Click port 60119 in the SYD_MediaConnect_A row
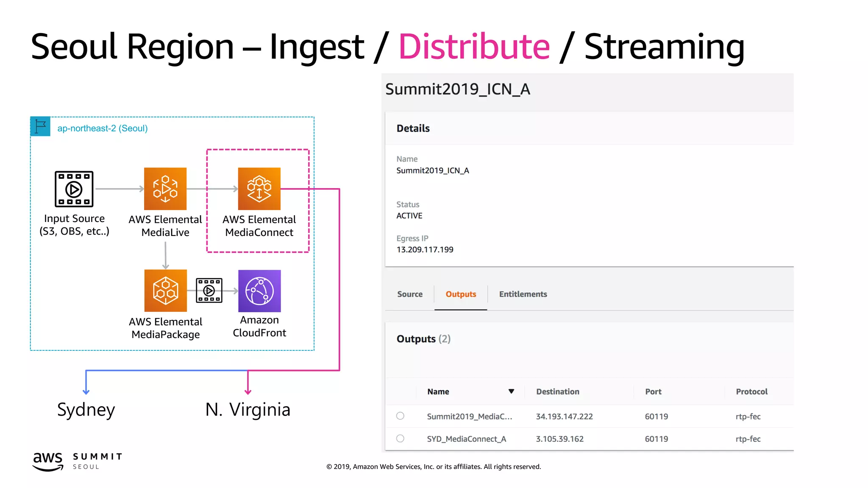868x488 pixels. pyautogui.click(x=656, y=439)
